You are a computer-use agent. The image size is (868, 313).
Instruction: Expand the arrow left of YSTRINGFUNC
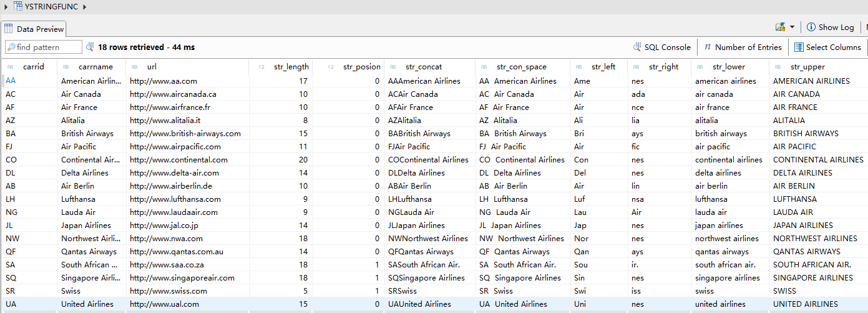6,6
